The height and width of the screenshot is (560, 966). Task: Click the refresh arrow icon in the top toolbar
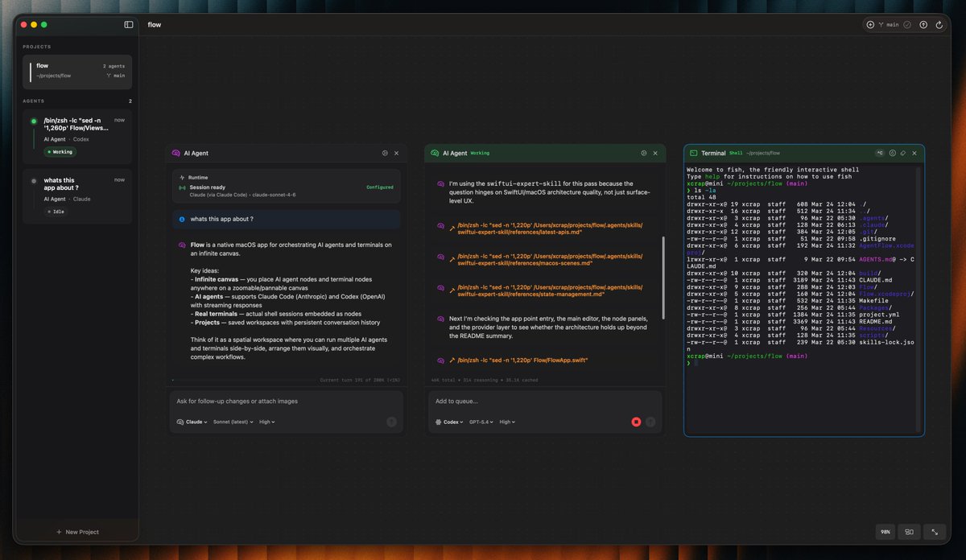click(x=939, y=25)
